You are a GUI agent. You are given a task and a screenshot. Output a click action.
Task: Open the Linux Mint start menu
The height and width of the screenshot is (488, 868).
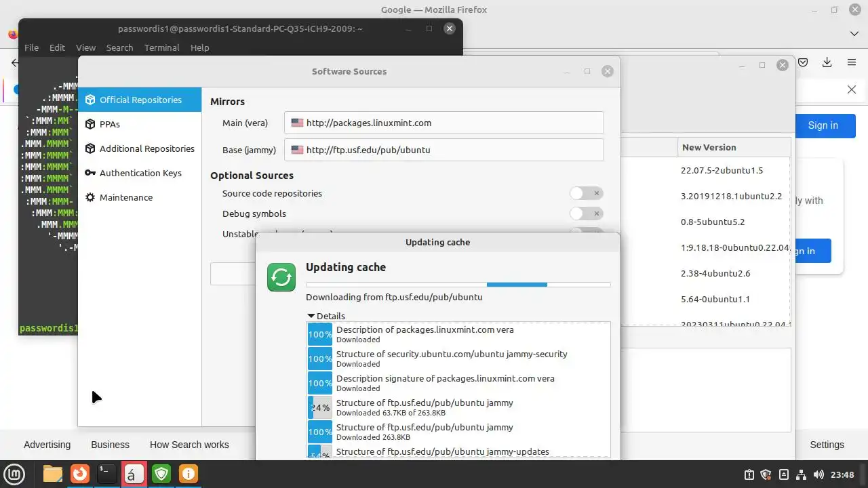click(15, 474)
